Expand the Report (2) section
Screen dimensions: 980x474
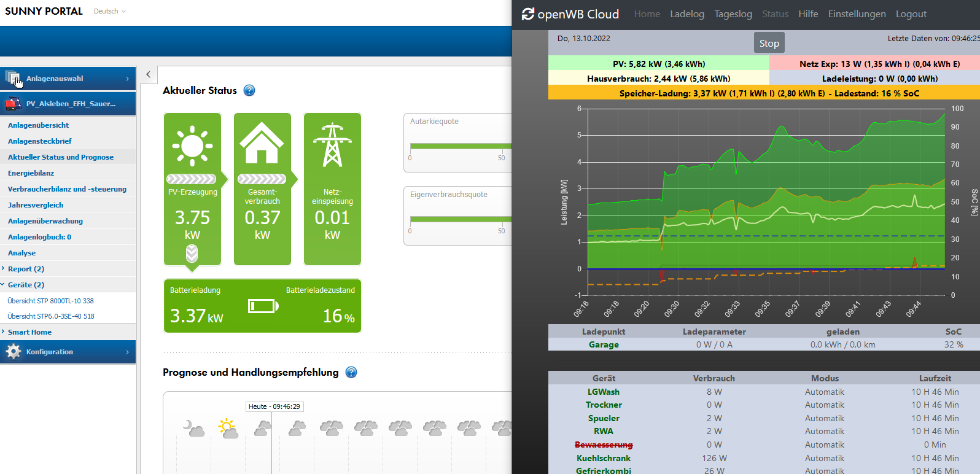click(x=26, y=269)
